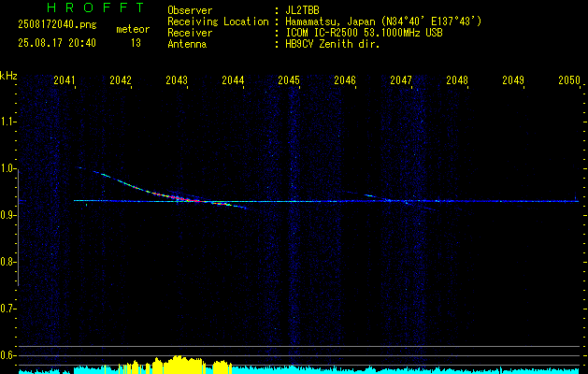Click the 1.0 kHz axis label
The image size is (588, 374).
coord(8,168)
